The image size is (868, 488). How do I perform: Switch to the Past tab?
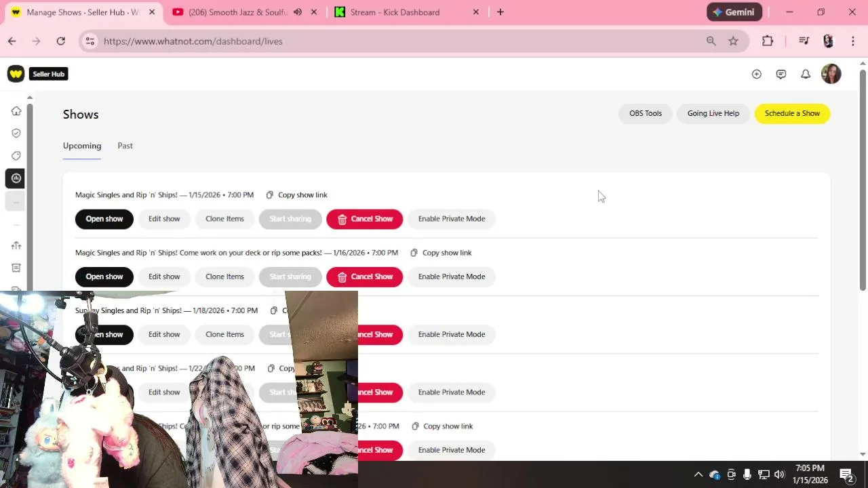click(x=125, y=146)
